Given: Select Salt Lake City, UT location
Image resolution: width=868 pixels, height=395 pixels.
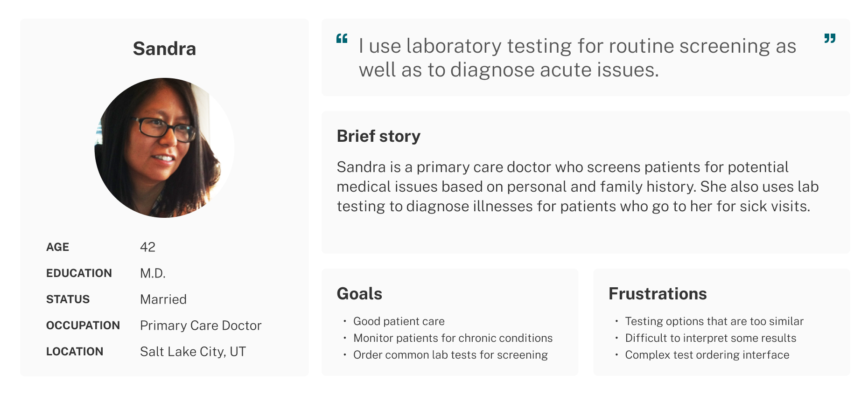Looking at the screenshot, I should pyautogui.click(x=193, y=352).
